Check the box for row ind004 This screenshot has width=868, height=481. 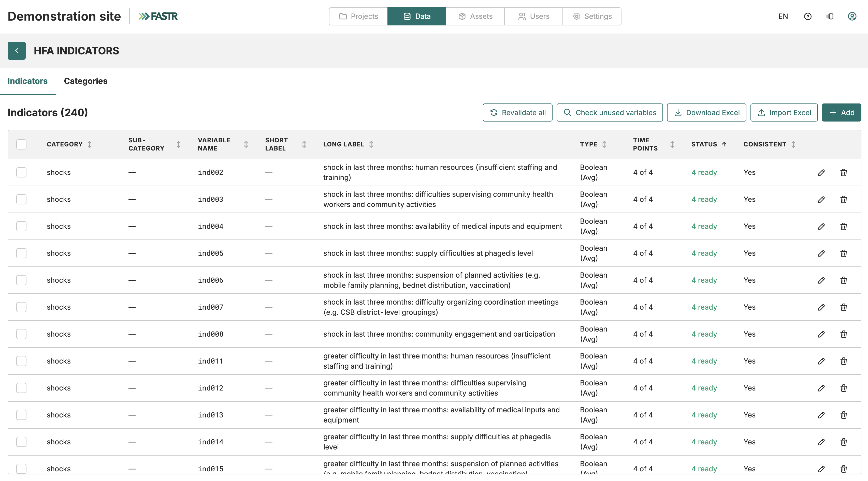21,226
